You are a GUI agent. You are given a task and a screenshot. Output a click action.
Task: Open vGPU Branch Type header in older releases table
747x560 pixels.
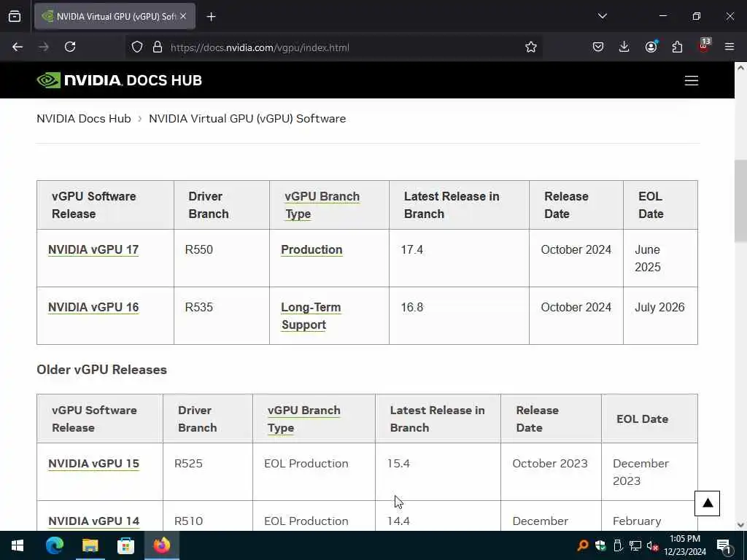(x=304, y=419)
